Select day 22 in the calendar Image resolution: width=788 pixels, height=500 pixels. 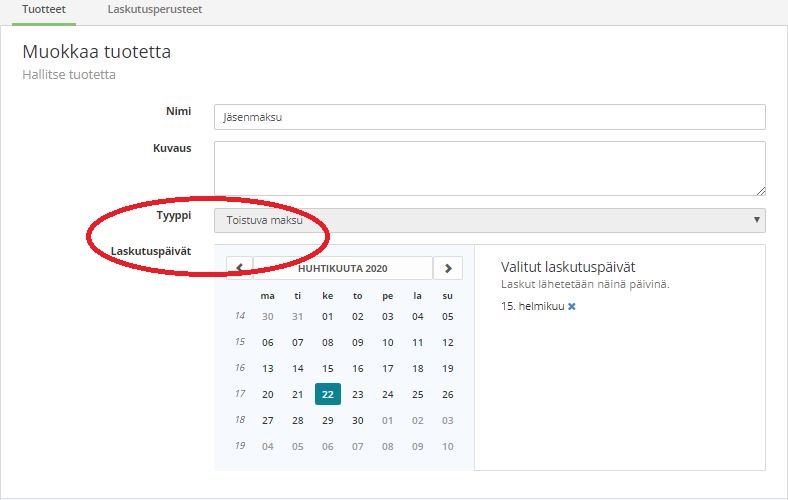[x=328, y=394]
